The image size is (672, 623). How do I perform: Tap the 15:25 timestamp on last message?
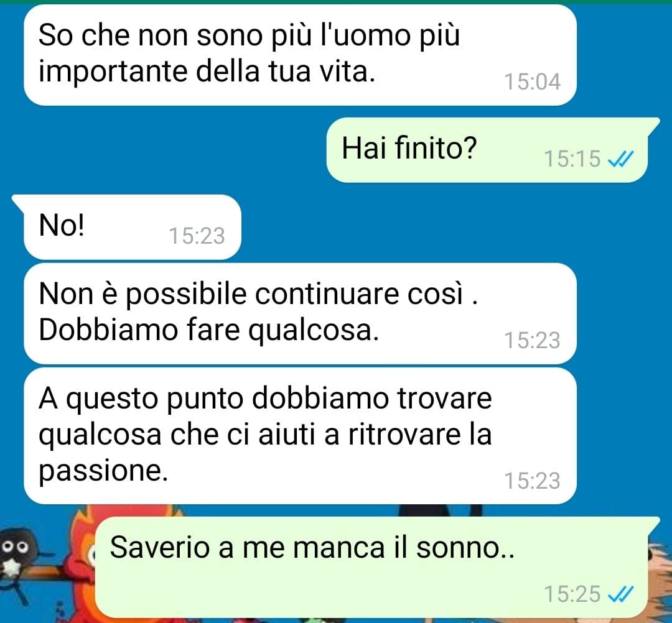pos(572,594)
